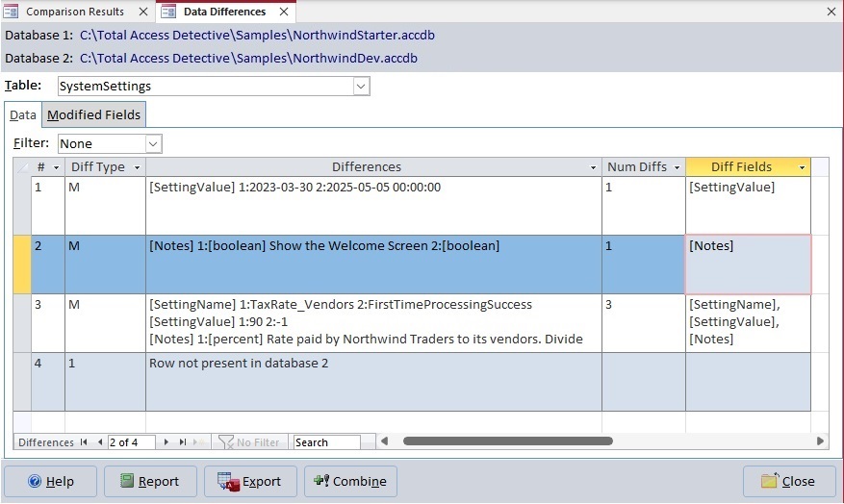This screenshot has width=844, height=504.
Task: Switch to Comparison Results tab
Action: [74, 12]
